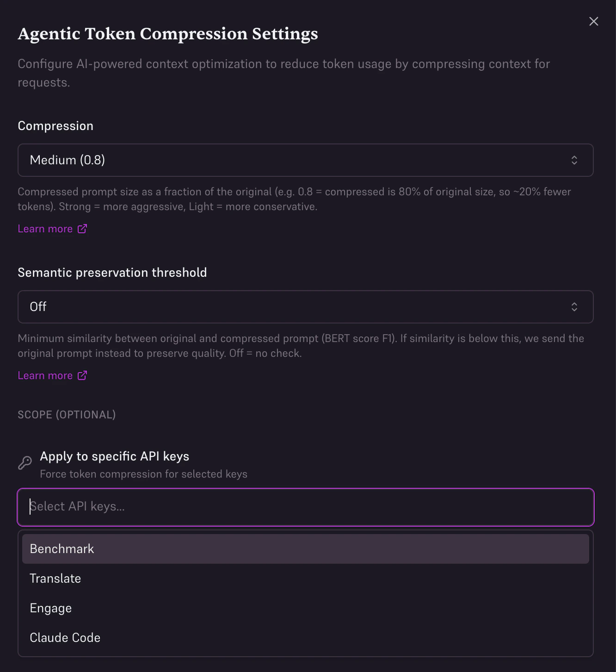Click the external link icon after the first Learn more
This screenshot has height=672, width=616.
click(82, 228)
